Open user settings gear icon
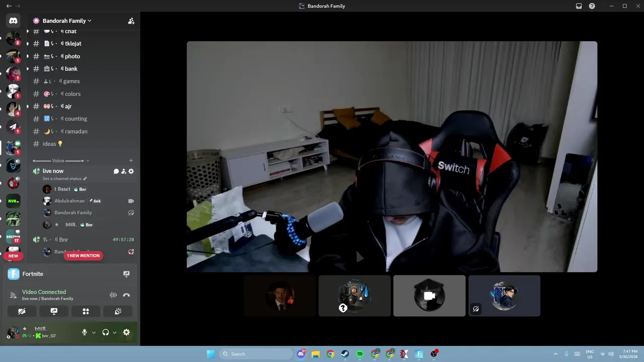Image resolution: width=644 pixels, height=362 pixels. tap(126, 332)
